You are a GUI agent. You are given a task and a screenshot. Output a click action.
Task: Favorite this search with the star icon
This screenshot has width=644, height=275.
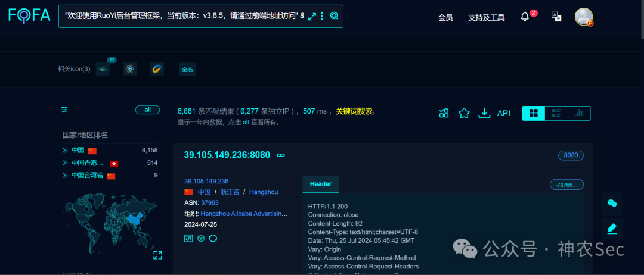coord(464,113)
